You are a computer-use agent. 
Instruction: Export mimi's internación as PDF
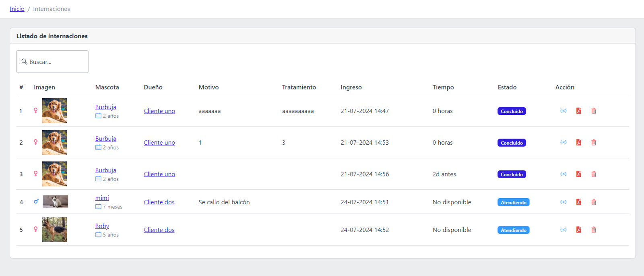tap(578, 202)
